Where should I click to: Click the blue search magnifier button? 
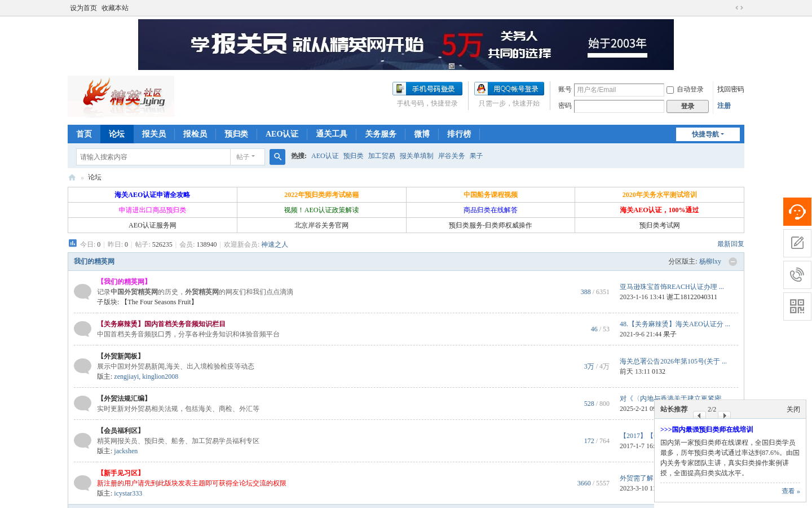coord(277,157)
